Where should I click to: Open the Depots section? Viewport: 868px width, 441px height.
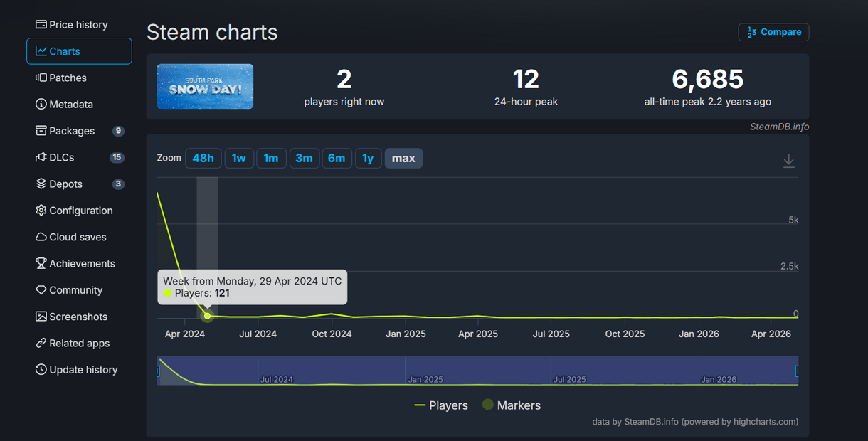(x=79, y=184)
